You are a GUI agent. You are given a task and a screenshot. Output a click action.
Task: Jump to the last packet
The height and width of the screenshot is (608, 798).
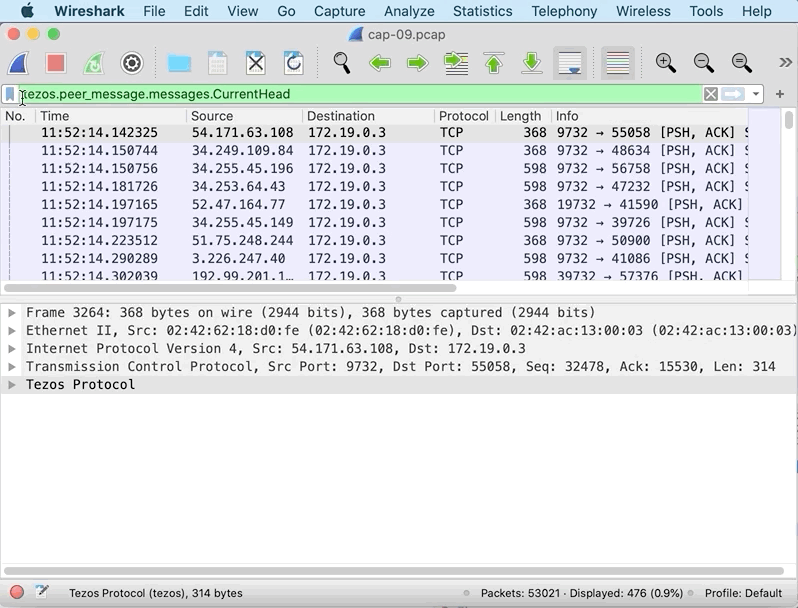(532, 64)
